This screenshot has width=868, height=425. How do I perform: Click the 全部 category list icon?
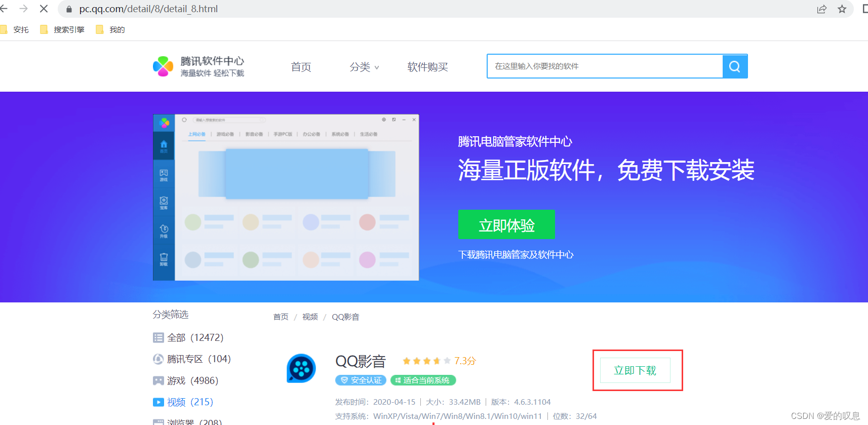click(x=159, y=337)
